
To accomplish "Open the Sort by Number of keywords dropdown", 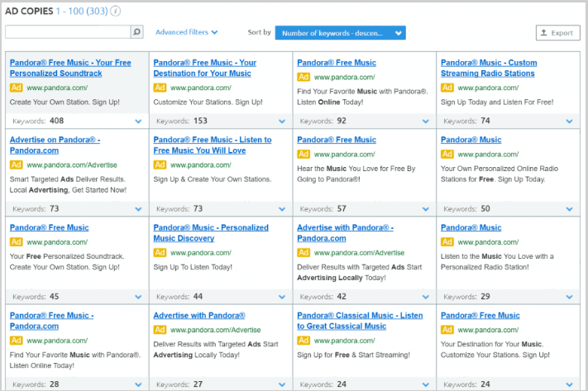I will (x=340, y=32).
